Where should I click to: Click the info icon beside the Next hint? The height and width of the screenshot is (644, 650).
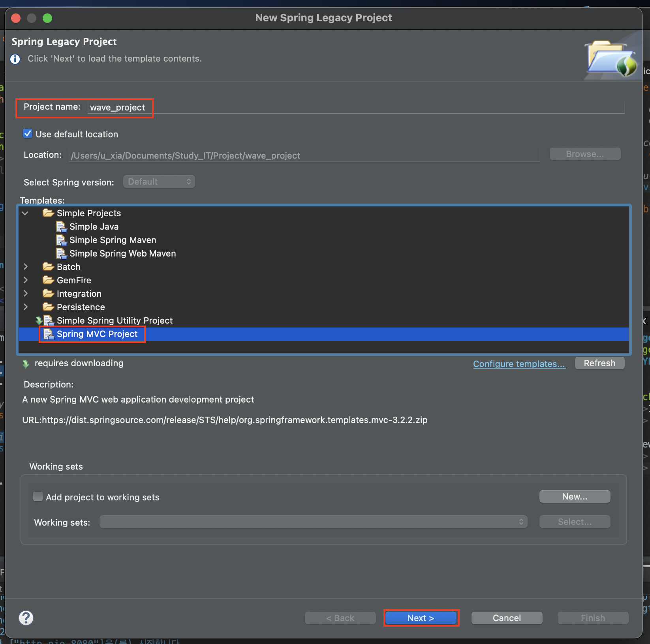click(x=15, y=59)
